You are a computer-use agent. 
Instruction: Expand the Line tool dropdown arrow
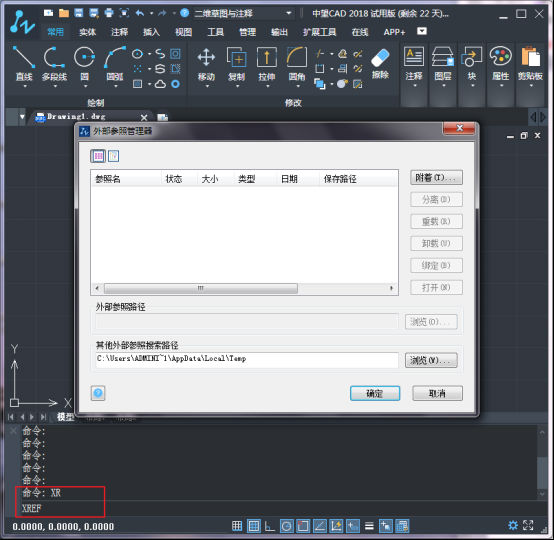pos(25,86)
